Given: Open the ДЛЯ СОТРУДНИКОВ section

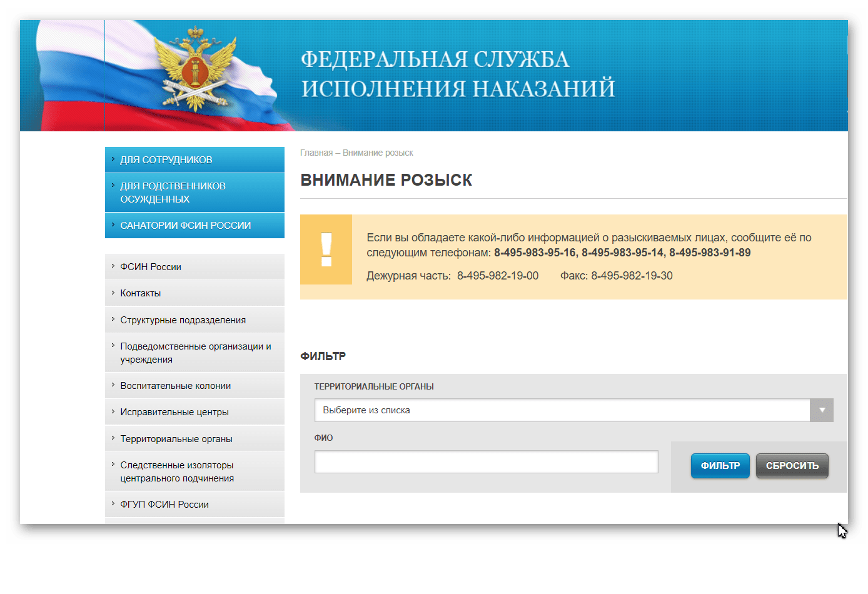Looking at the screenshot, I should click(194, 160).
